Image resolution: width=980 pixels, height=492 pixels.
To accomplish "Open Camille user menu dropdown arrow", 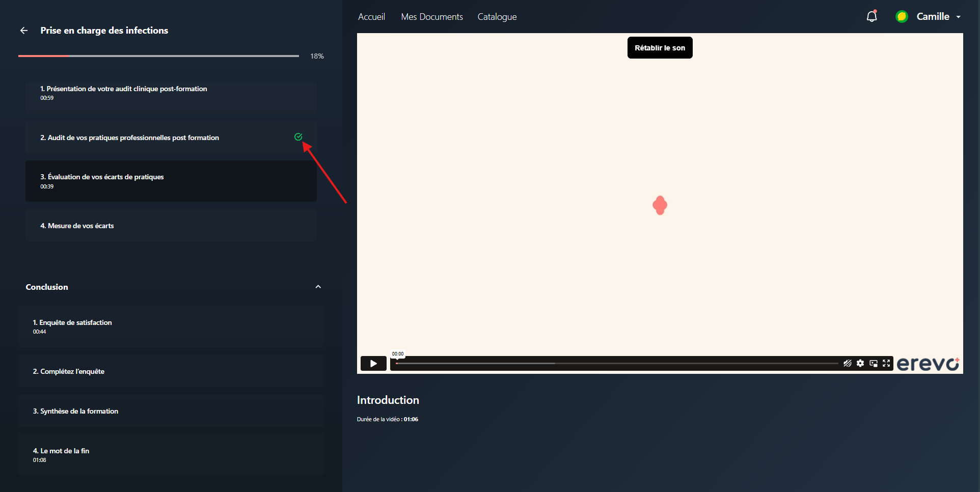I will (958, 17).
